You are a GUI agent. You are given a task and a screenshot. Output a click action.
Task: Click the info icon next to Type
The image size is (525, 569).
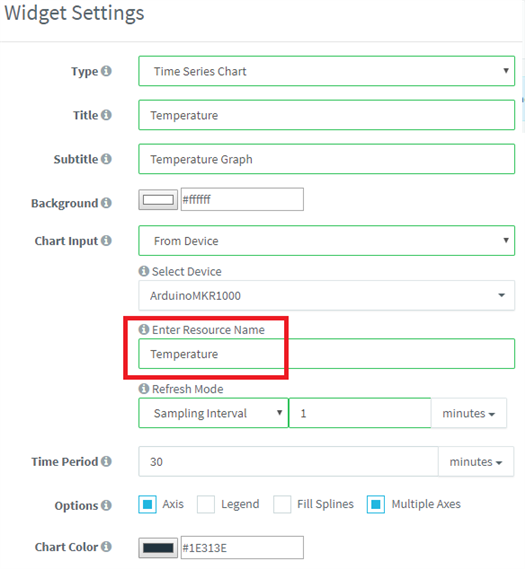coord(106,71)
